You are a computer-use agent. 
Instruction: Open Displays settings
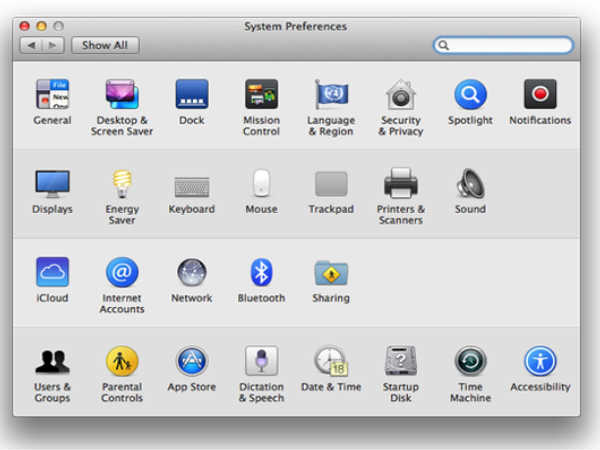52,184
